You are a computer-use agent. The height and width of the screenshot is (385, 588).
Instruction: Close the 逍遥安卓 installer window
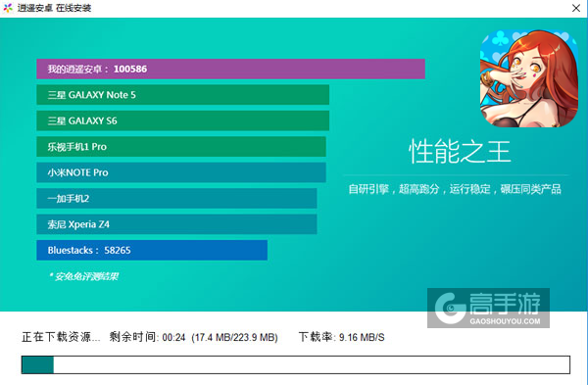pos(576,8)
